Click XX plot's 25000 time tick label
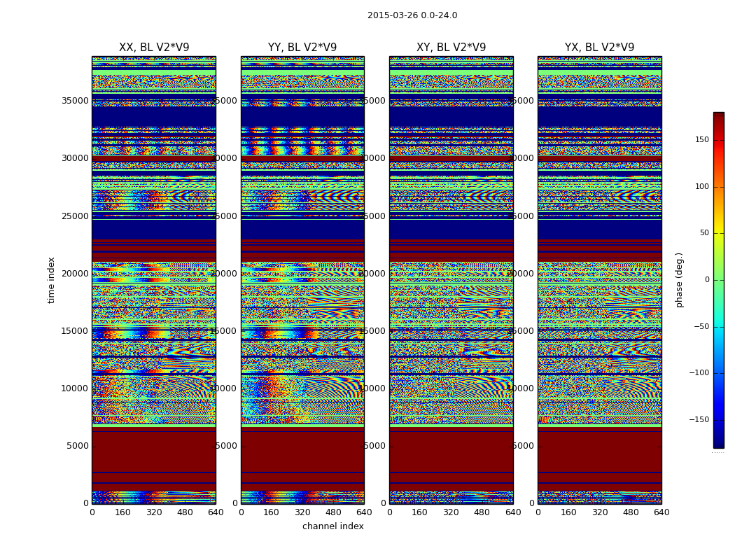Viewport: 735px width, 560px height. point(75,216)
